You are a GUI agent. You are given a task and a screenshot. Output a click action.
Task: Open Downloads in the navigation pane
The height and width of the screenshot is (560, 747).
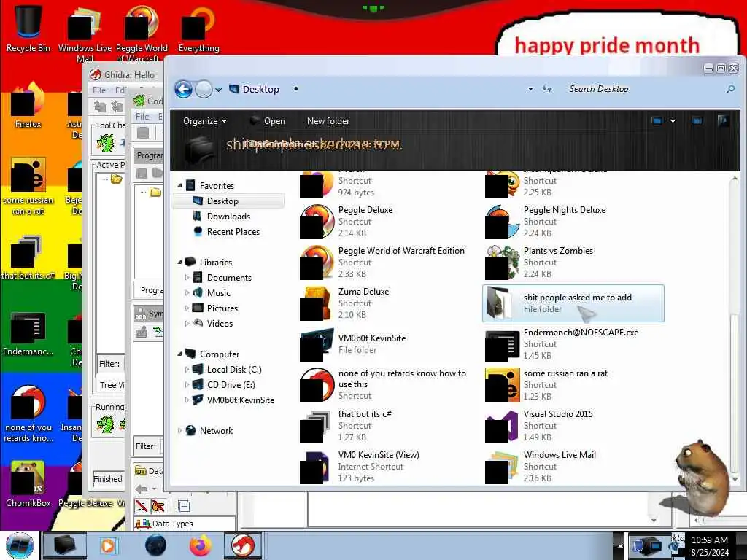coord(228,216)
